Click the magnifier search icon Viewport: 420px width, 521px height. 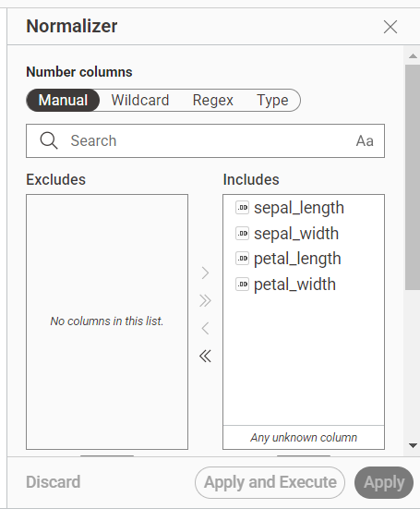point(49,141)
